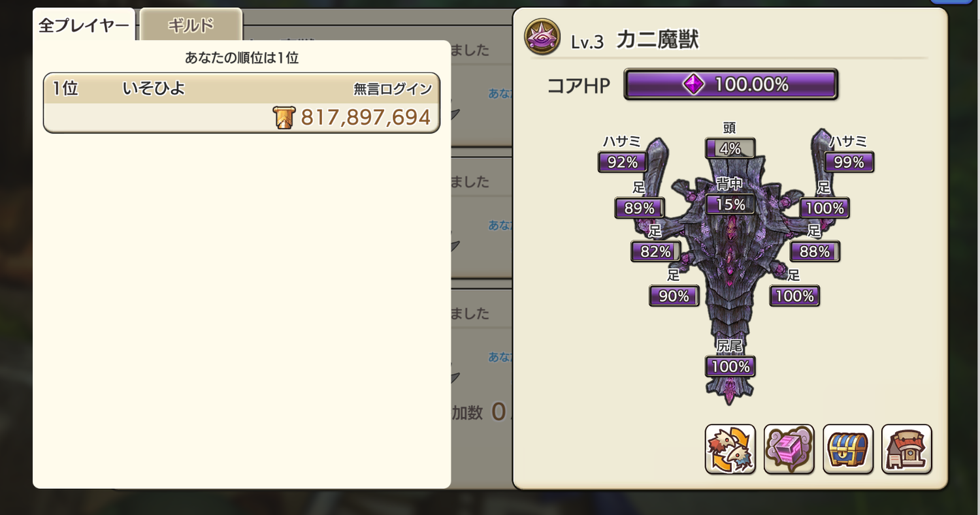Open the blue treasure chest rewards icon
Screen dimensions: 980x515
pyautogui.click(x=848, y=448)
